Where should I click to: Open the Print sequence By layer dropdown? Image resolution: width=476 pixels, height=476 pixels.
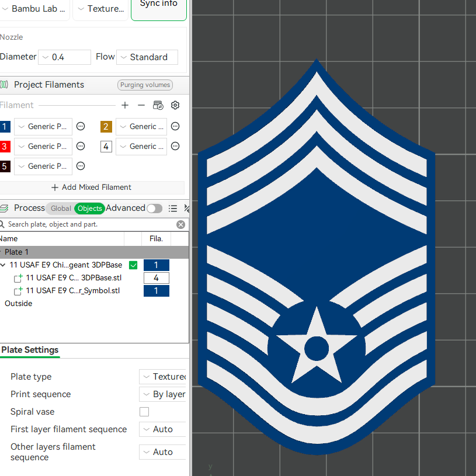(x=162, y=394)
